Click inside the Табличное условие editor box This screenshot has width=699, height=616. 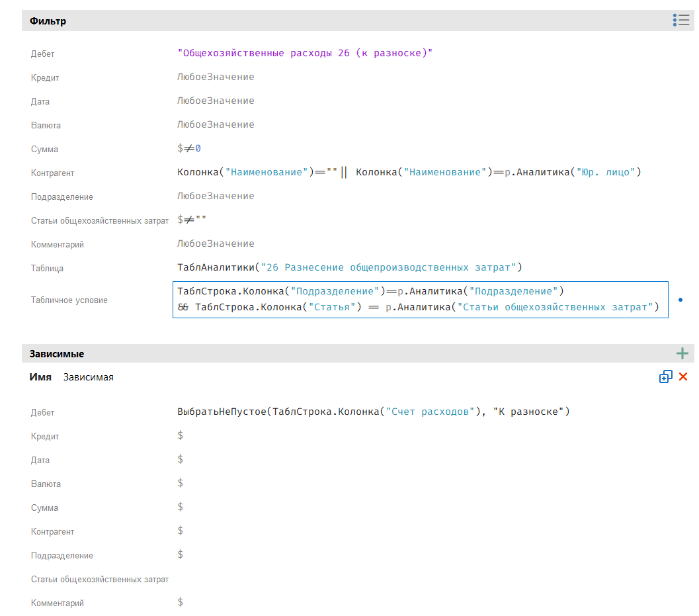[419, 299]
